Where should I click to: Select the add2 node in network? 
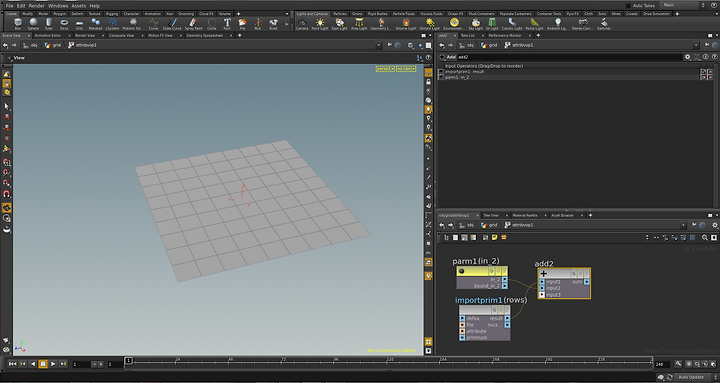click(x=564, y=283)
